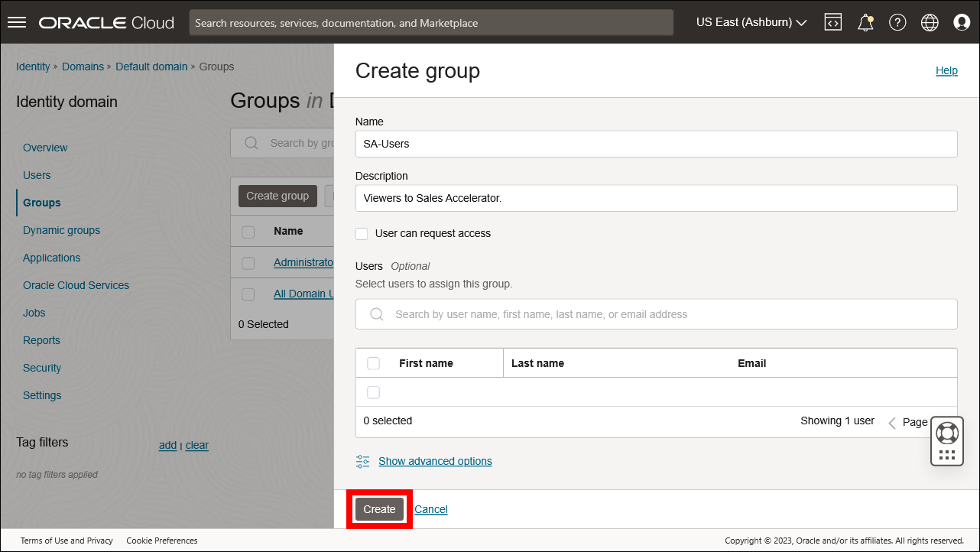Enable User can request access
The image size is (980, 552).
[361, 233]
